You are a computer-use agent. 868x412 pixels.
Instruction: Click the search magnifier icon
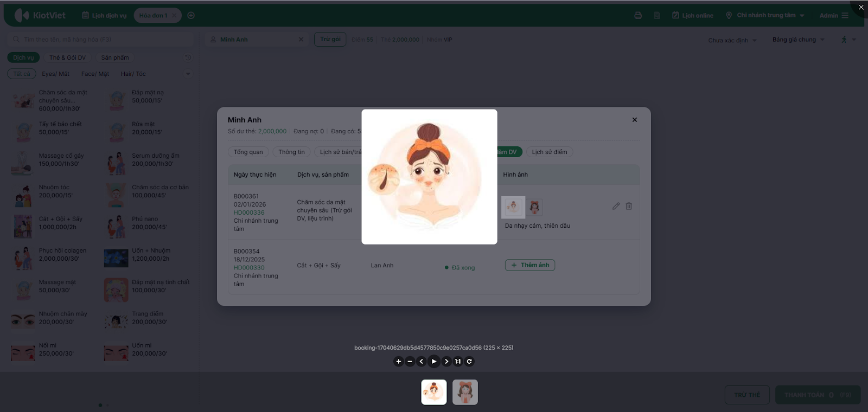pos(16,40)
